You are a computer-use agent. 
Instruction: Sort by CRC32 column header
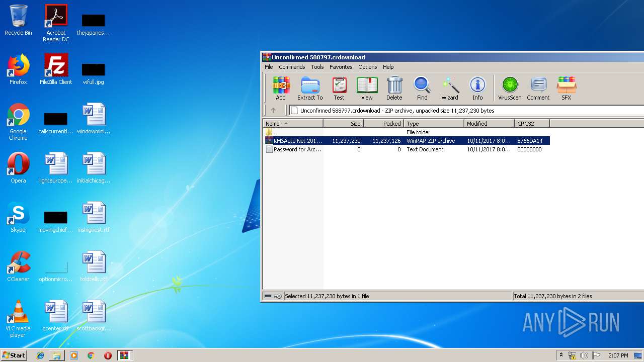click(532, 123)
